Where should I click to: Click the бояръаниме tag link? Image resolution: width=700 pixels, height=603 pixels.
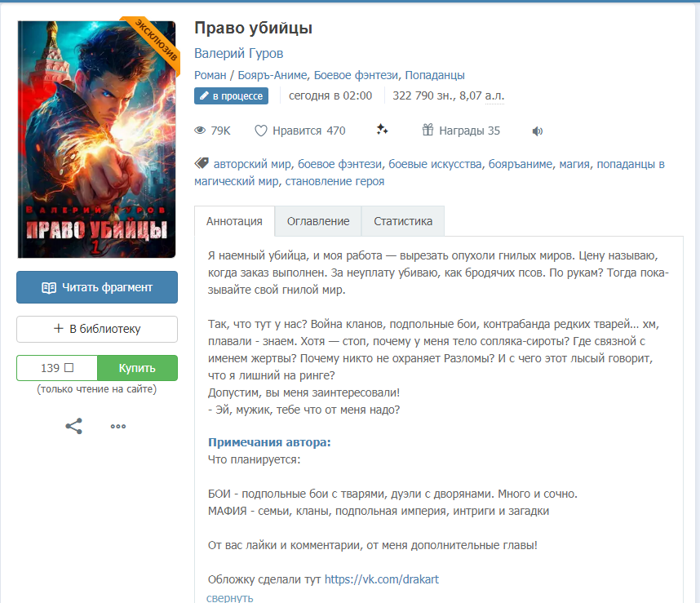520,164
